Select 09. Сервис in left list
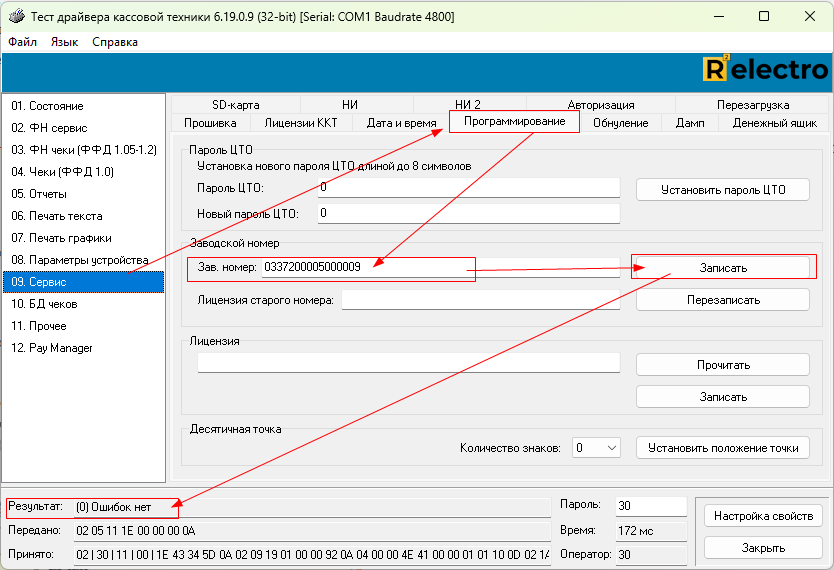Viewport: 834px width, 570px height. [83, 282]
